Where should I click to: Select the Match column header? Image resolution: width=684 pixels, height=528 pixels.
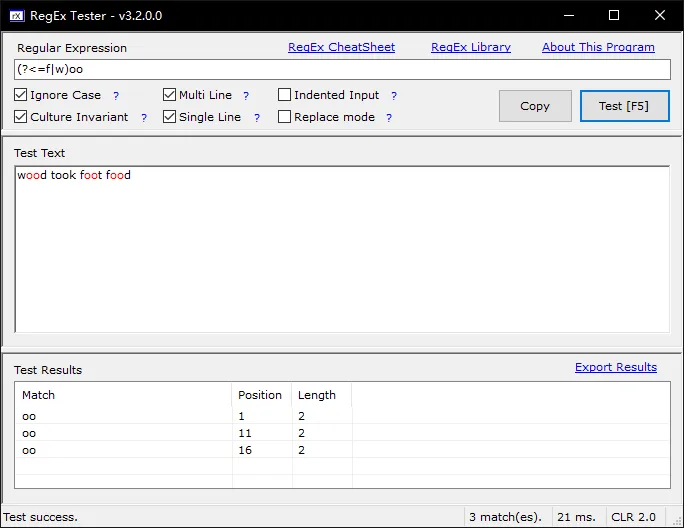(123, 395)
